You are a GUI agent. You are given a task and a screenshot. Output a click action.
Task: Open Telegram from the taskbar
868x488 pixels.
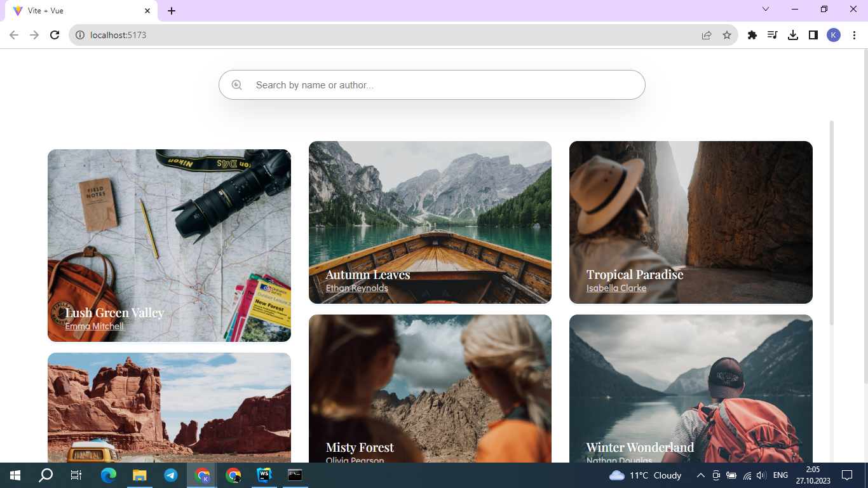(170, 475)
